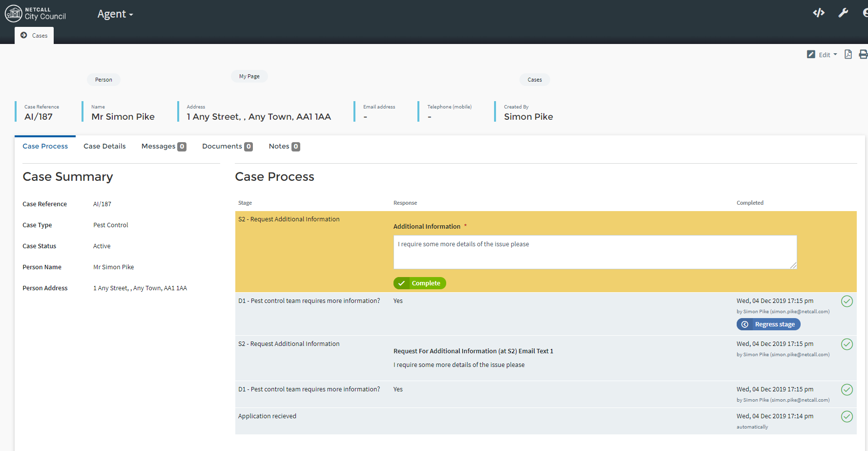
Task: Click the printer icon
Action: point(863,54)
